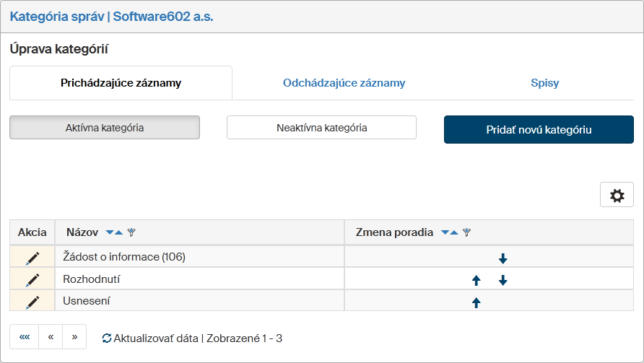Viewport: 644px width, 363px height.
Task: Click the pencil icon for Rozhodnutí
Action: (32, 279)
